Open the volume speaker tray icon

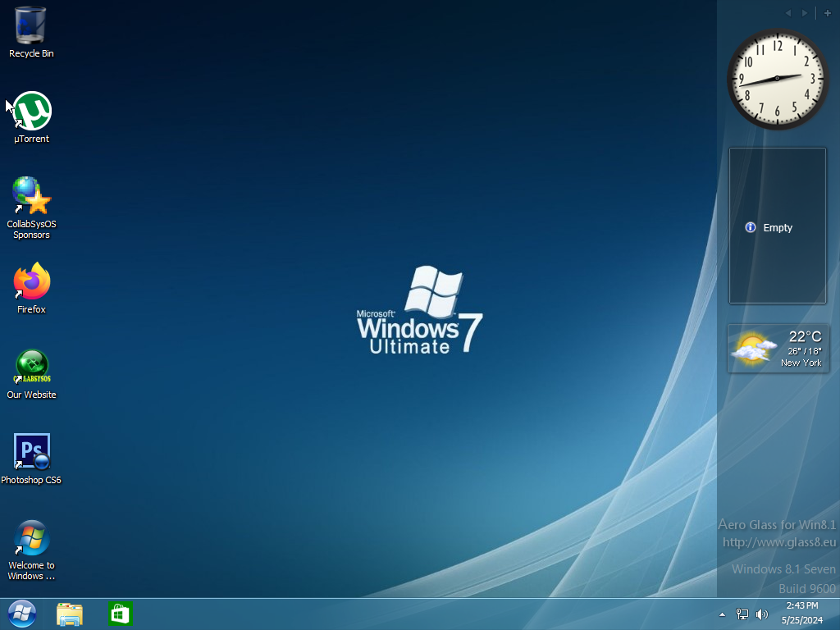tap(762, 614)
